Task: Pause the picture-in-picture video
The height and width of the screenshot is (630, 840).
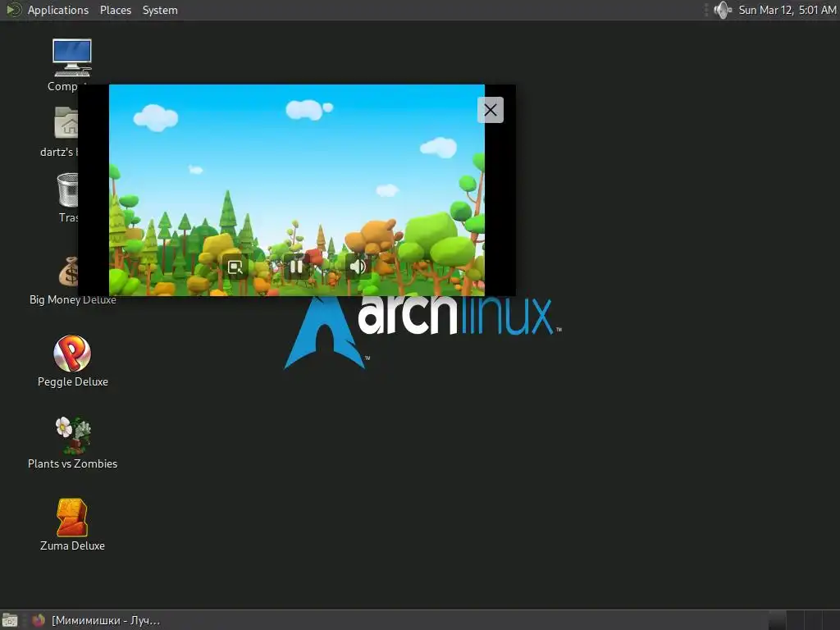Action: [296, 267]
